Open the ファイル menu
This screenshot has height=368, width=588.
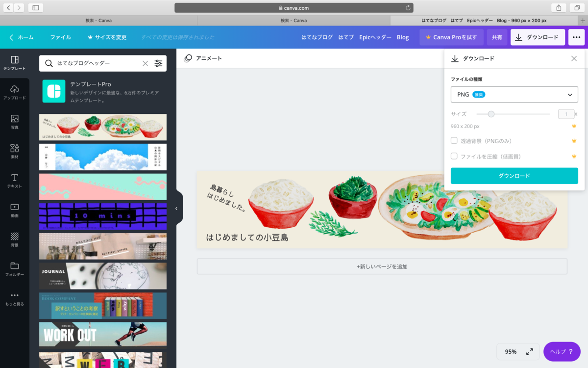click(x=61, y=37)
